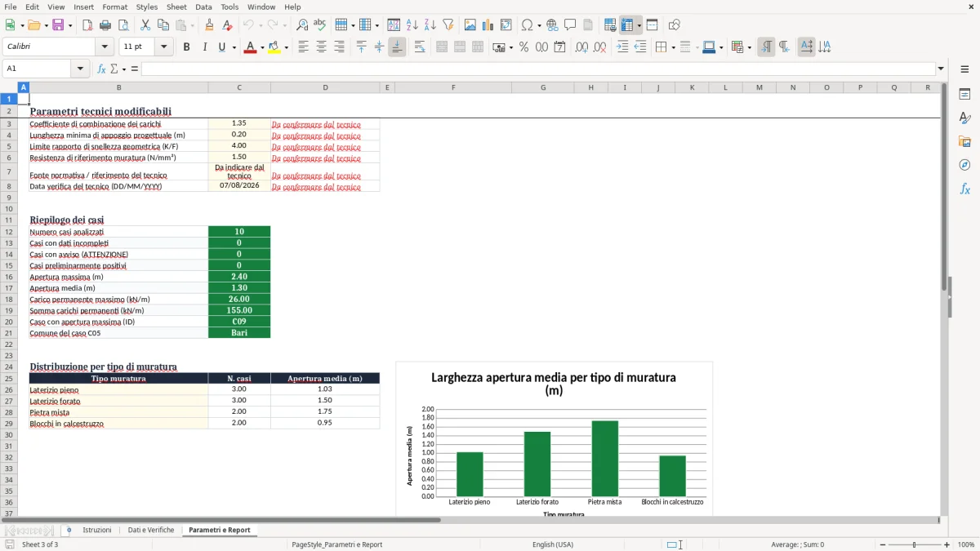Screen dimensions: 980x551
Task: Open borders dropdown arrow
Action: click(x=673, y=47)
